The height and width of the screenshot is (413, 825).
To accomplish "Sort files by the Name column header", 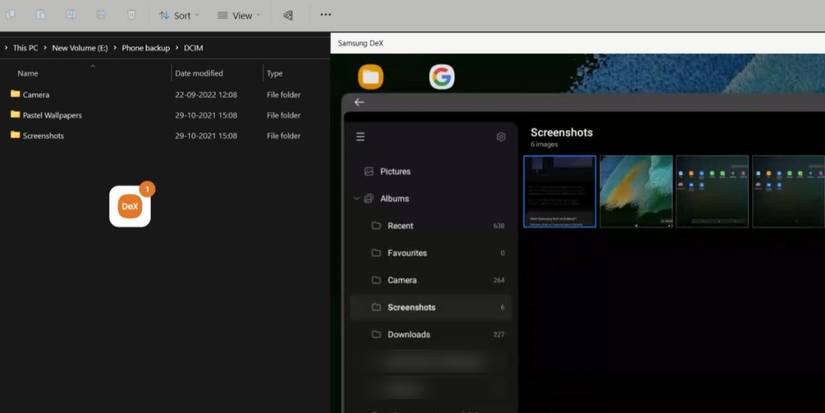I will pyautogui.click(x=27, y=74).
